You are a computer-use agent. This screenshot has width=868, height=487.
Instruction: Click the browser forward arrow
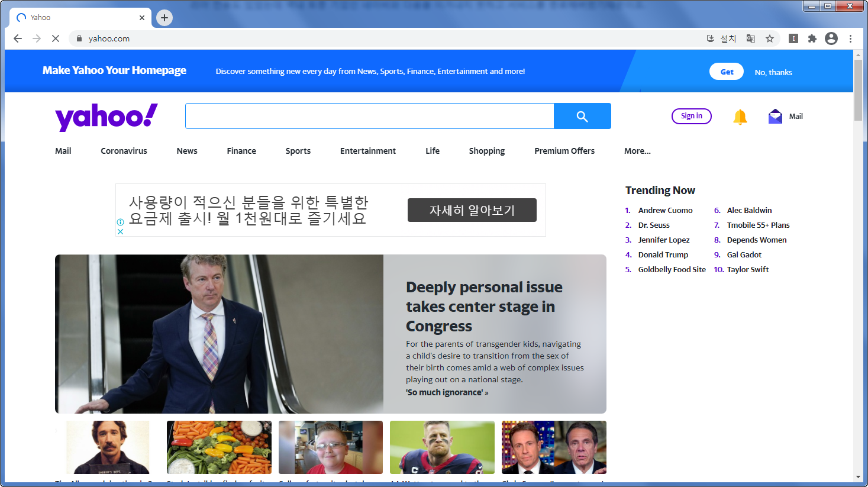[37, 38]
